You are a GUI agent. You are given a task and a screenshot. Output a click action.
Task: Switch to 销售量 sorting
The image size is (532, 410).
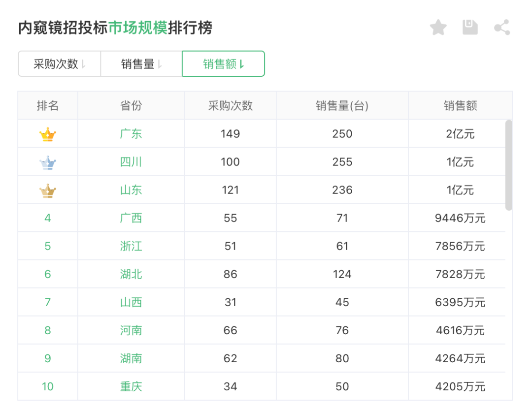pos(140,63)
